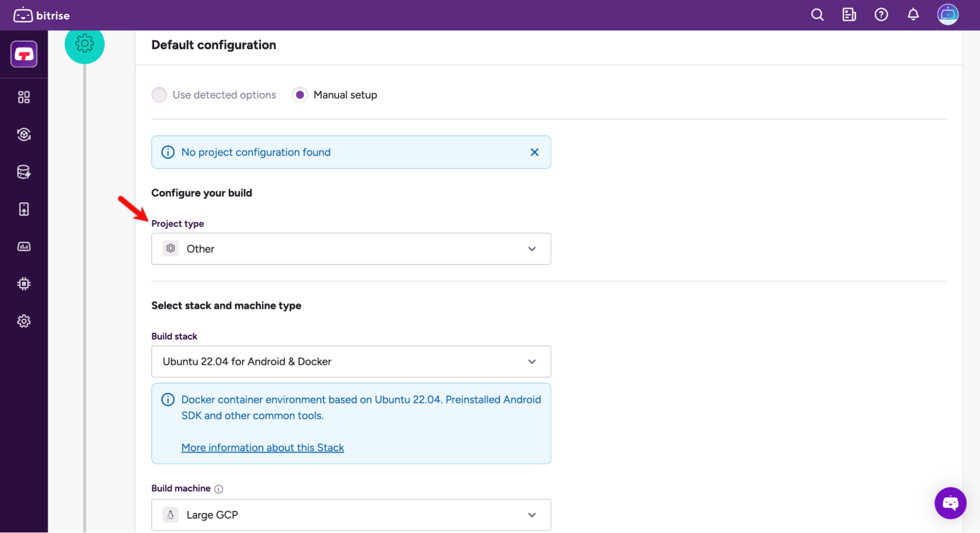
Task: Open the search magnifier icon
Action: point(817,15)
